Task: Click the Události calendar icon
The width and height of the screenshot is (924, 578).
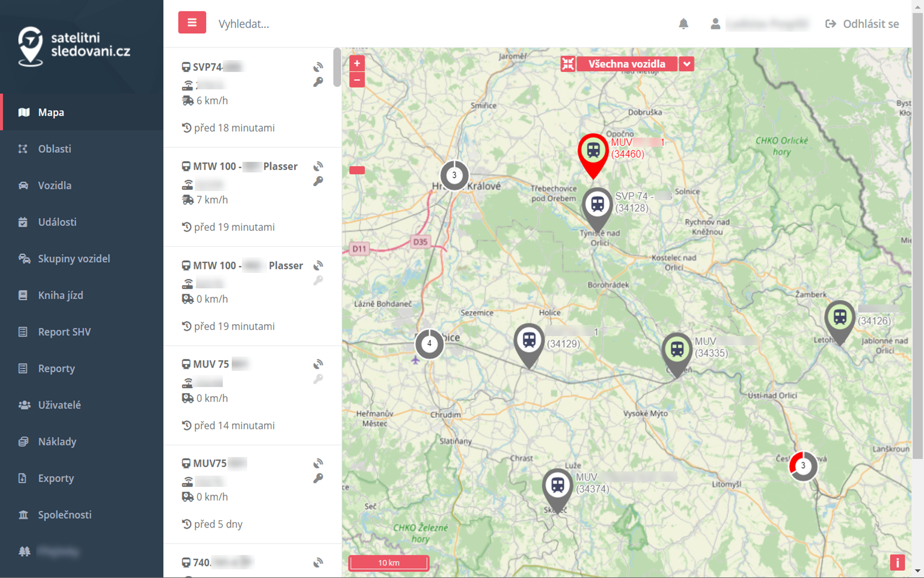Action: point(23,222)
